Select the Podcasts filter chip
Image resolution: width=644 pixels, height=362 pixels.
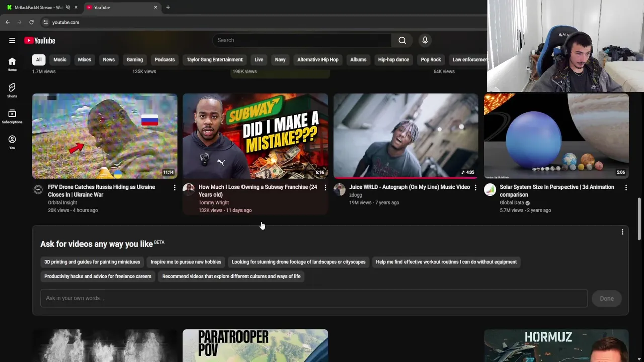point(165,60)
